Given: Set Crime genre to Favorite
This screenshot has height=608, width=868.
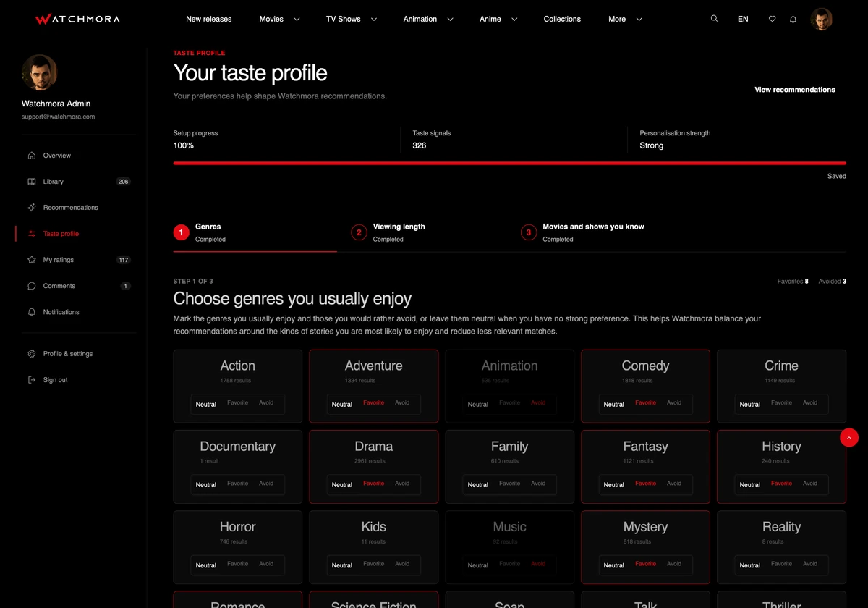Looking at the screenshot, I should (782, 403).
